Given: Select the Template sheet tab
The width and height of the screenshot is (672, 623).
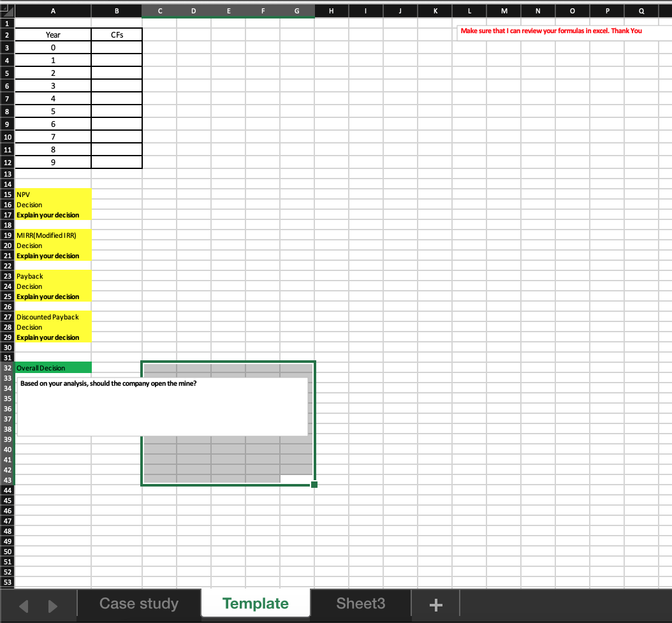Looking at the screenshot, I should 255,603.
